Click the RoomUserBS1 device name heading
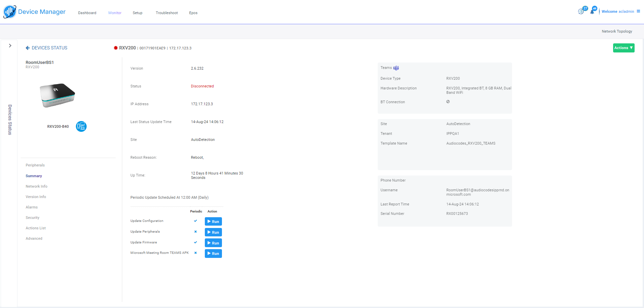The width and height of the screenshot is (644, 308). point(40,63)
